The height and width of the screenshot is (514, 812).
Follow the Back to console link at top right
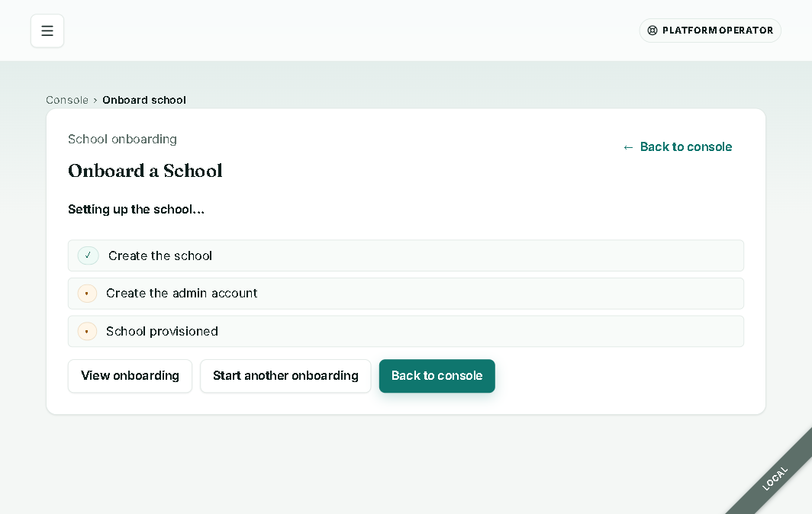pyautogui.click(x=678, y=147)
